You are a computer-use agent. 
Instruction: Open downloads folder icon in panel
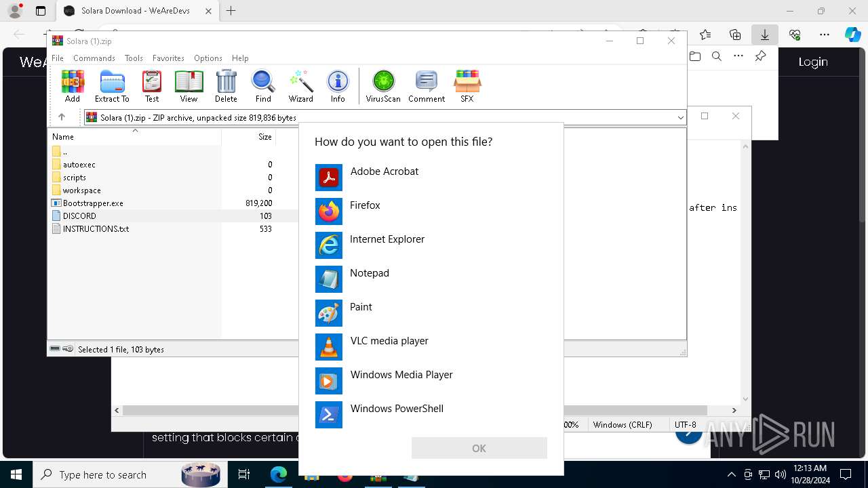(695, 56)
